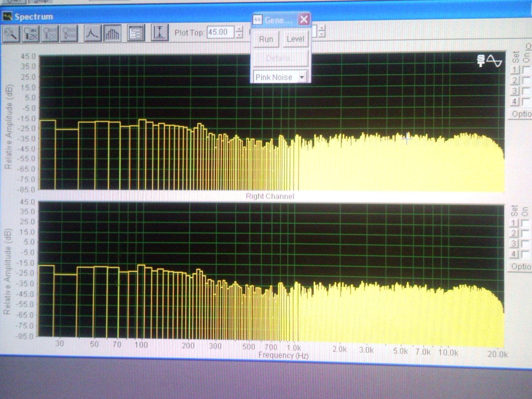
Task: Switch to bar graph plot view
Action: click(x=112, y=34)
